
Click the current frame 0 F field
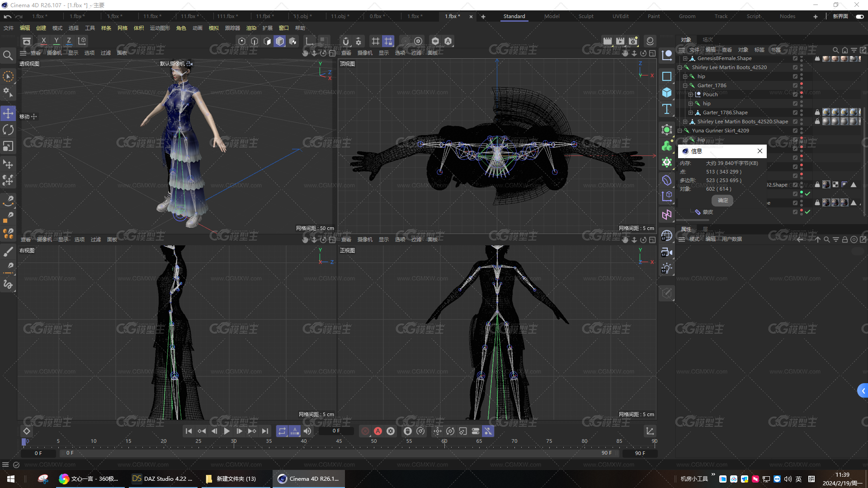coord(336,431)
